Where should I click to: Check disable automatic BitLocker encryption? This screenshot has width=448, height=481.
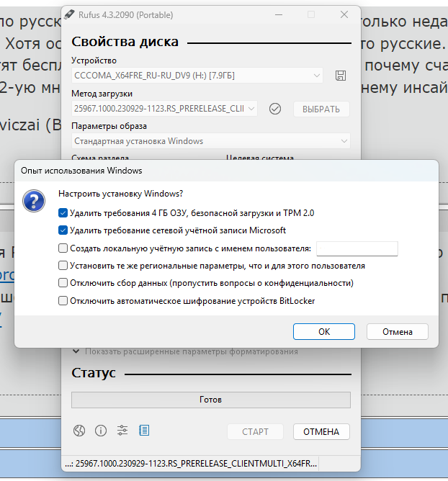pos(63,301)
